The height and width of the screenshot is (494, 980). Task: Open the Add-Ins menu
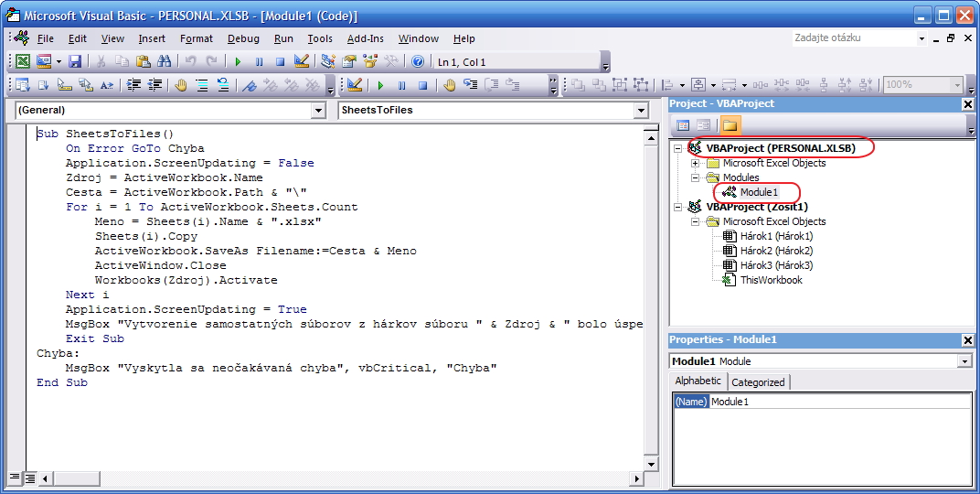point(365,38)
